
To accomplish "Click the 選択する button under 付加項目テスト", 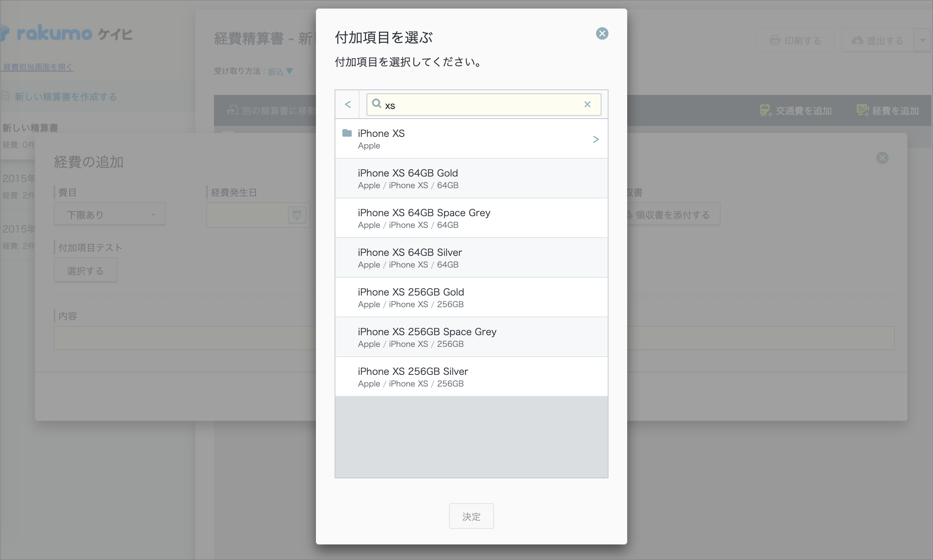I will [86, 271].
